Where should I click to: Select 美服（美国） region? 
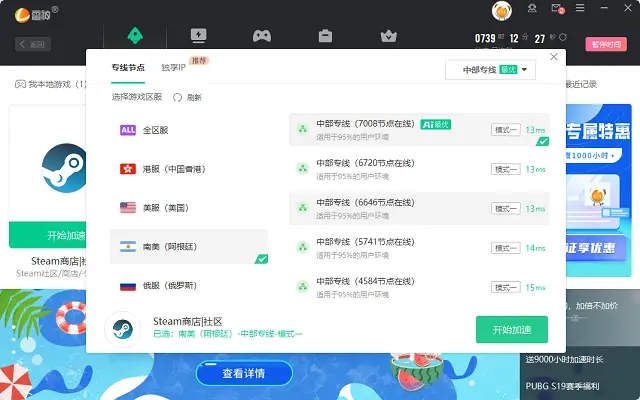[x=189, y=208]
